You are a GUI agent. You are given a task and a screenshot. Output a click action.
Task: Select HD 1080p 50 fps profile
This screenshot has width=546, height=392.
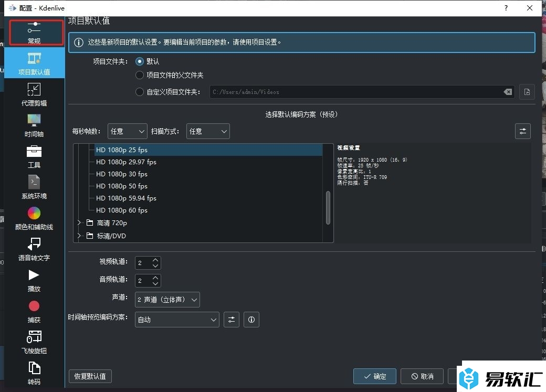tap(208, 186)
